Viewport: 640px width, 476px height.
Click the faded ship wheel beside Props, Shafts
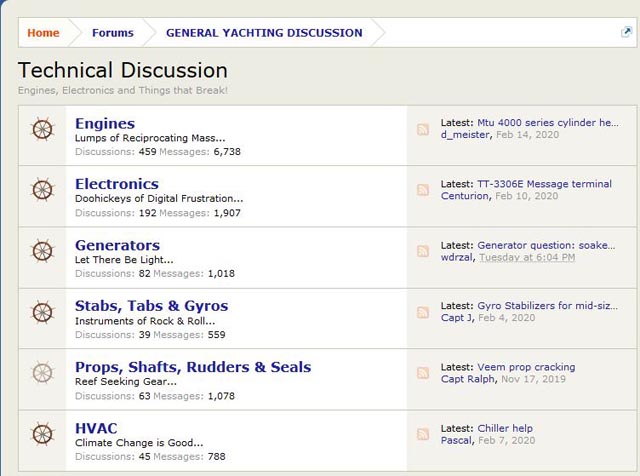coord(42,373)
